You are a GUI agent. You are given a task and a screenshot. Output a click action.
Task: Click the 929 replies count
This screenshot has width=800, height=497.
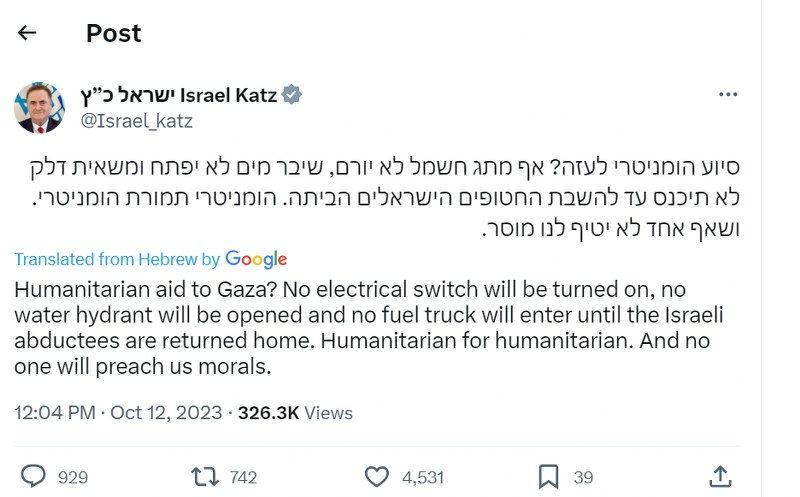(73, 477)
